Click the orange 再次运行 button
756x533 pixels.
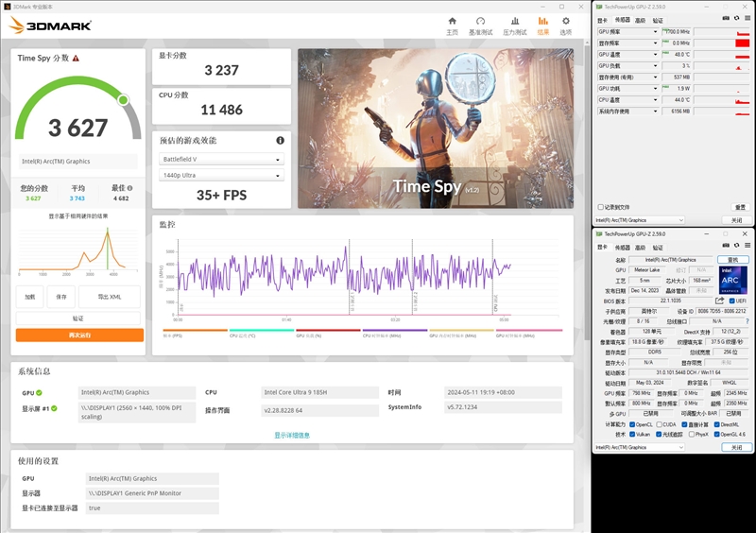(79, 335)
